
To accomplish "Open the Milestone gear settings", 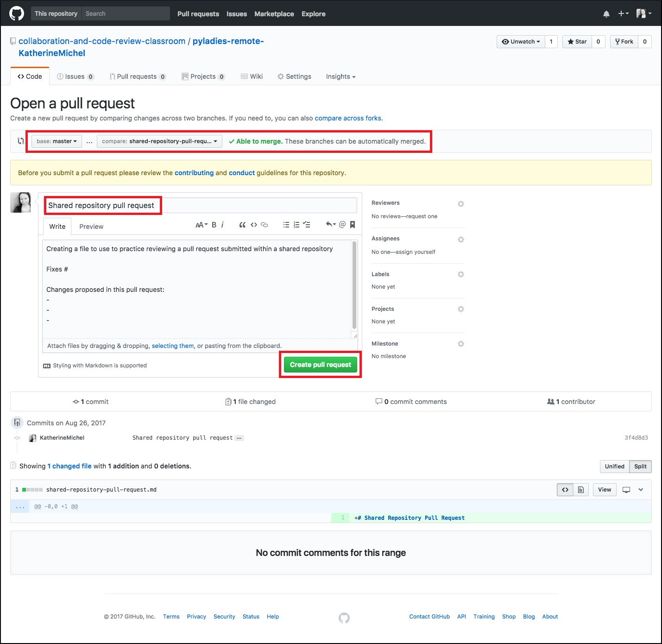I will pyautogui.click(x=461, y=344).
